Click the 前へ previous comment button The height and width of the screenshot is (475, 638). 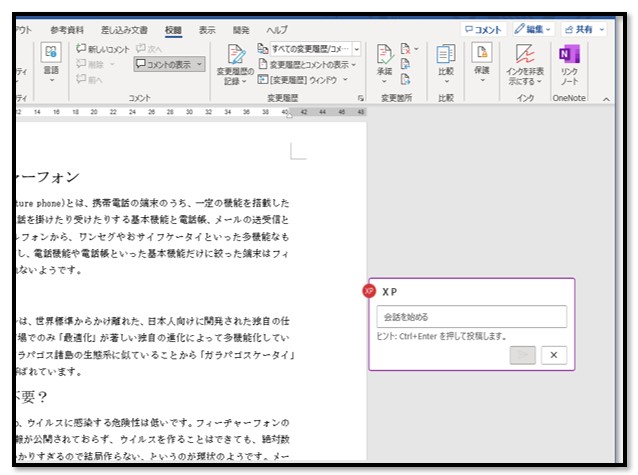89,79
